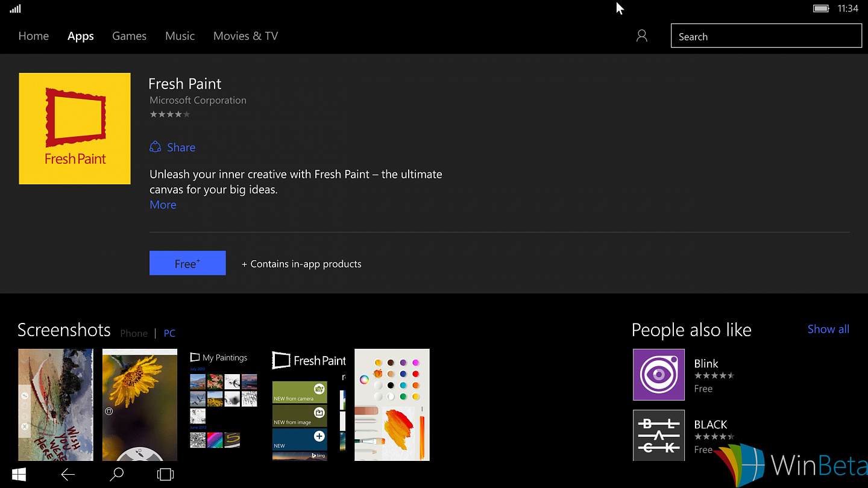Viewport: 868px width, 488px height.
Task: Click the Free install button
Action: click(x=187, y=263)
